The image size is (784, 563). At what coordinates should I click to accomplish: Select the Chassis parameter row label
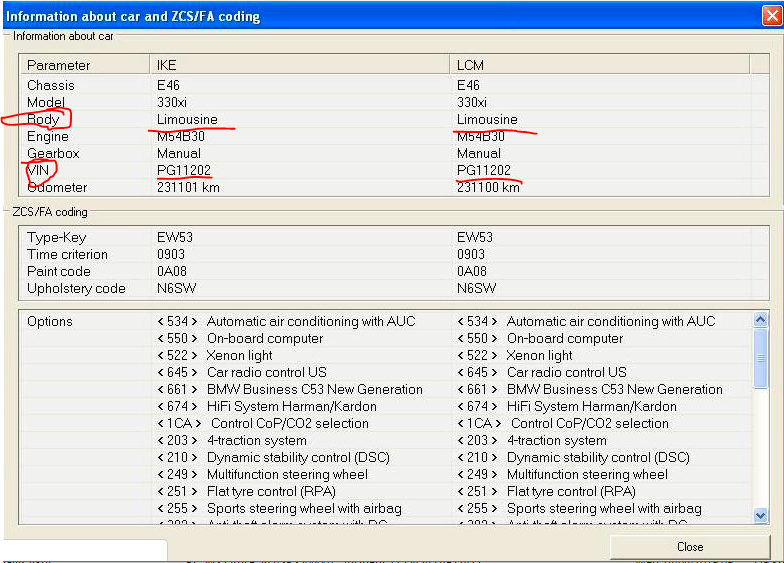point(51,86)
